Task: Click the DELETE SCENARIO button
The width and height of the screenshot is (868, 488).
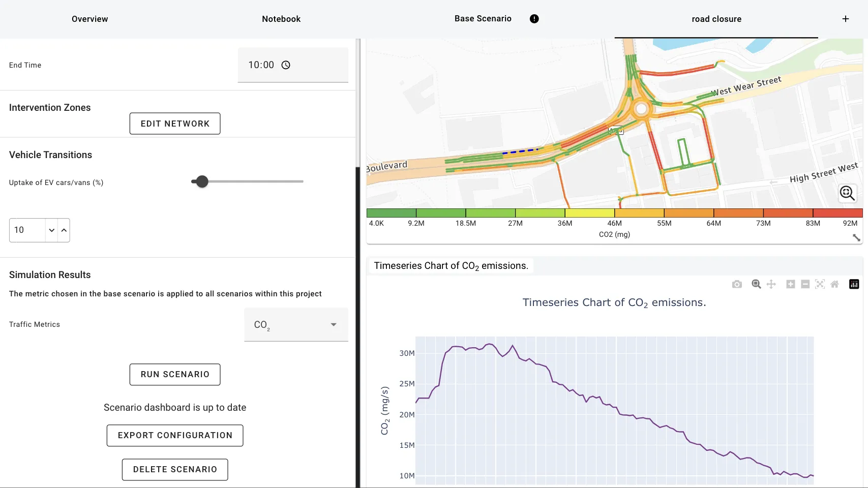Action: pos(175,470)
